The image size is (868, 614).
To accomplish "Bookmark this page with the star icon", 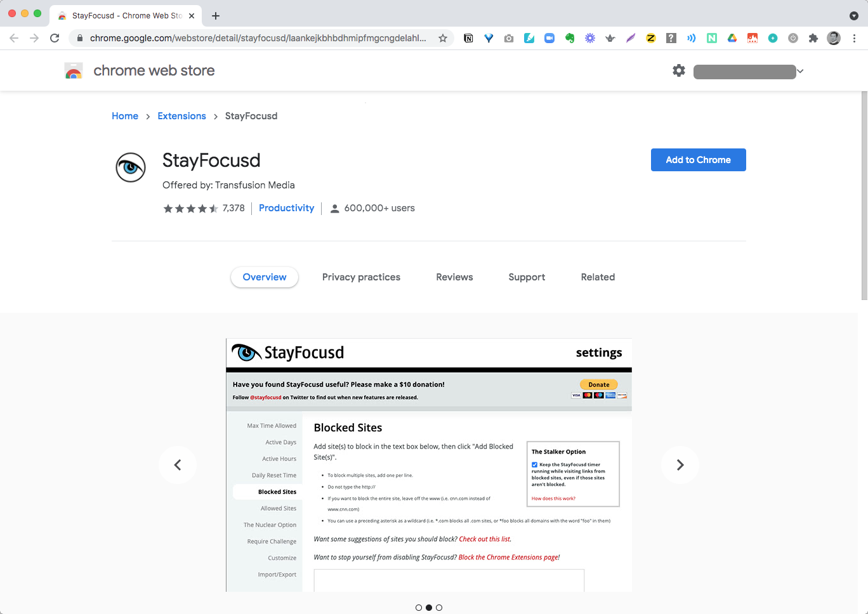I will coord(443,38).
